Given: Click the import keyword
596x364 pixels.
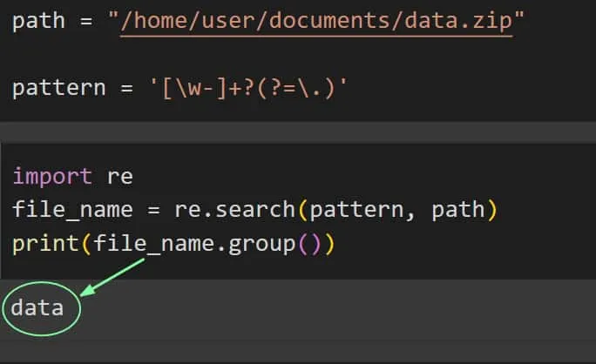Looking at the screenshot, I should 51,177.
